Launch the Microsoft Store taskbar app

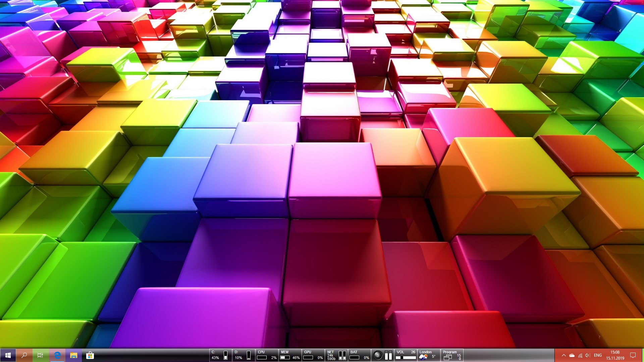pyautogui.click(x=90, y=355)
